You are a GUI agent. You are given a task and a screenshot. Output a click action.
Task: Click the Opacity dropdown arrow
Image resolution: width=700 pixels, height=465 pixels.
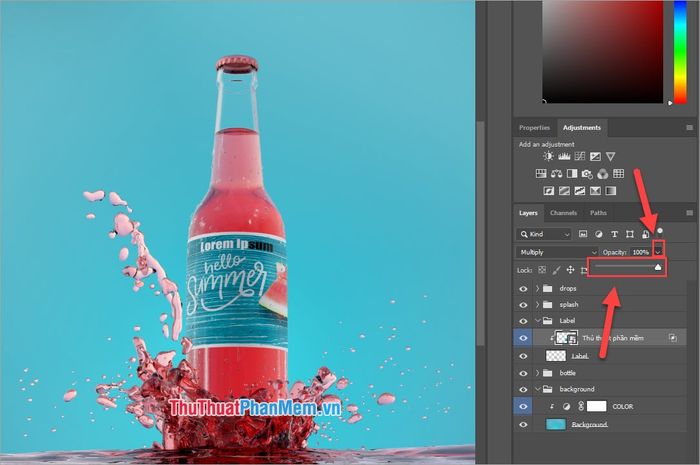pos(658,252)
